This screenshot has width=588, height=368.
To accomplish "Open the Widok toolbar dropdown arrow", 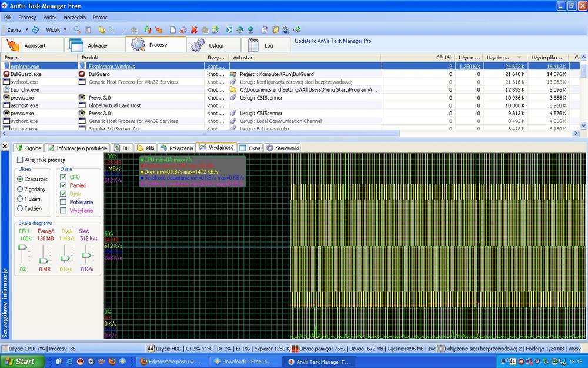I will tap(65, 29).
